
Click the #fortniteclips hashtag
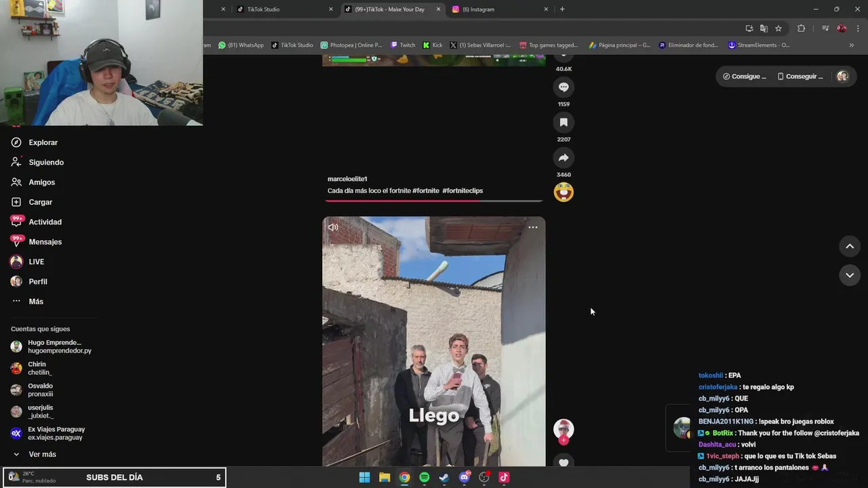pyautogui.click(x=462, y=191)
